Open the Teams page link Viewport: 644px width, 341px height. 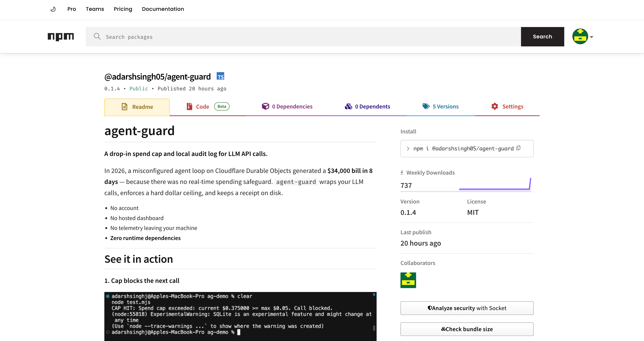(95, 9)
